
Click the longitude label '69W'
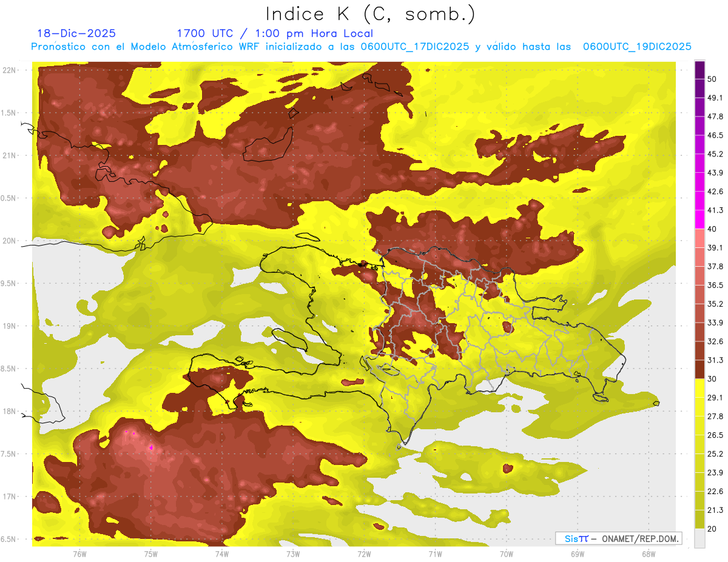(x=577, y=554)
